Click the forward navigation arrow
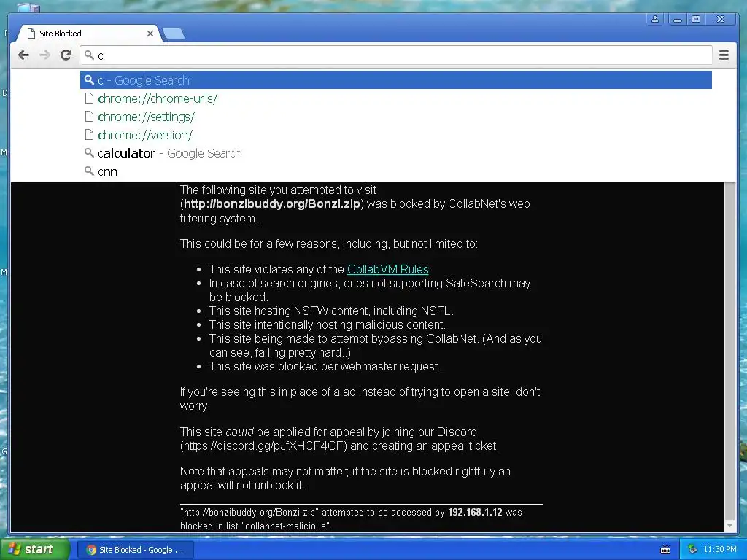Screen dimensions: 747x560 [x=44, y=55]
